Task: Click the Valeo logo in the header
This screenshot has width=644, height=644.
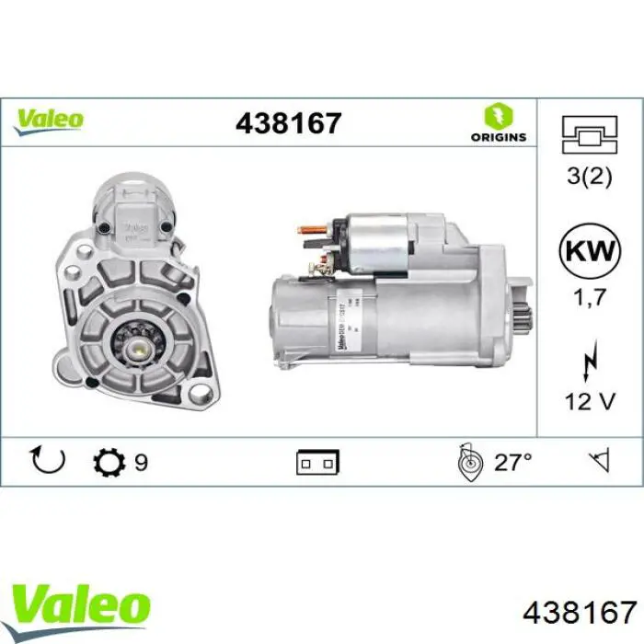Action: [x=49, y=122]
